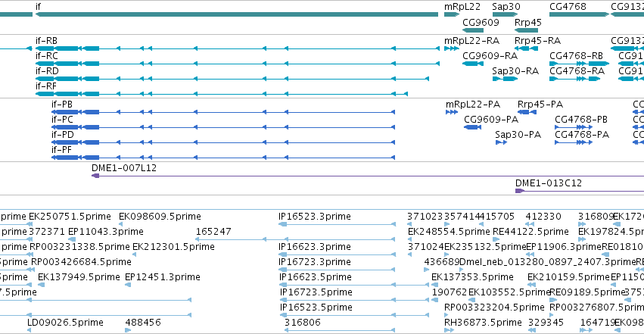Open the if-RD transcript
Viewport: 644px width, 334px height.
coord(232,79)
